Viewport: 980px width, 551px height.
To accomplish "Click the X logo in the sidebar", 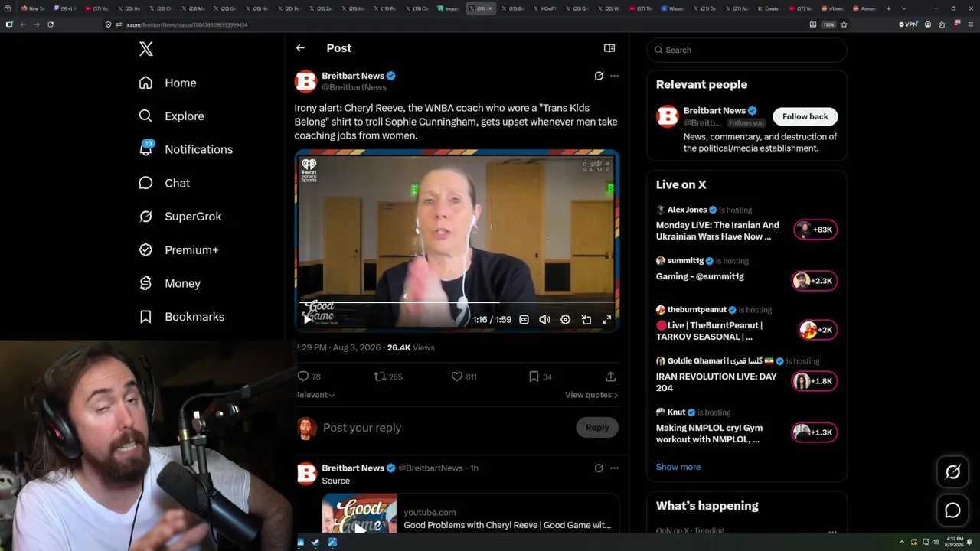I will [146, 49].
